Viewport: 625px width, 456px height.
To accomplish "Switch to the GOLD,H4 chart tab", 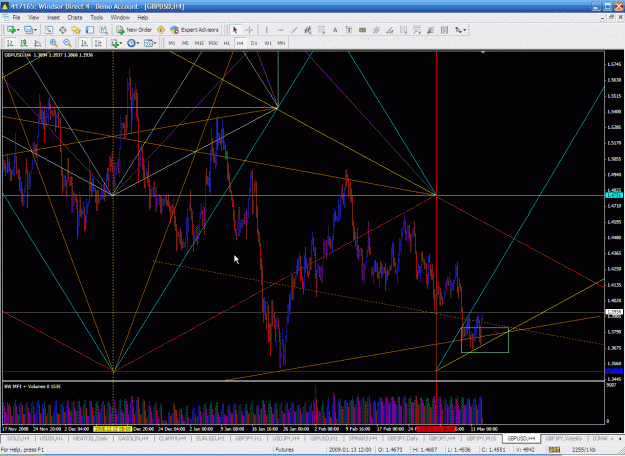I will pos(18,438).
